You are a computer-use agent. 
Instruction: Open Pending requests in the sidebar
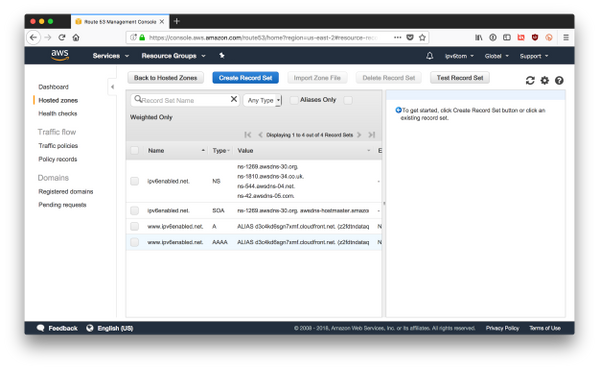pyautogui.click(x=62, y=205)
